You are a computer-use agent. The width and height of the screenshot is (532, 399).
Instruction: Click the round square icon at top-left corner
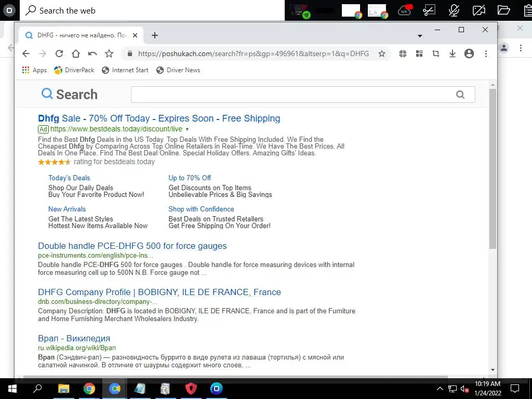(9, 10)
